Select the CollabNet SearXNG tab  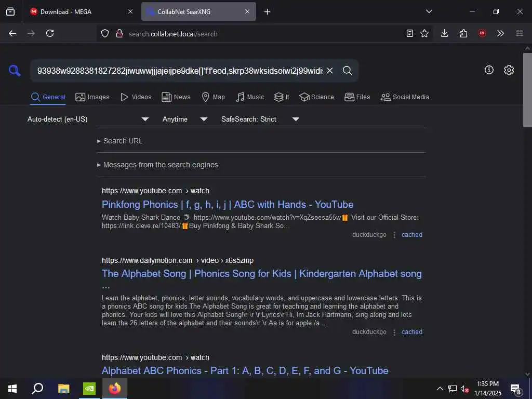click(198, 11)
